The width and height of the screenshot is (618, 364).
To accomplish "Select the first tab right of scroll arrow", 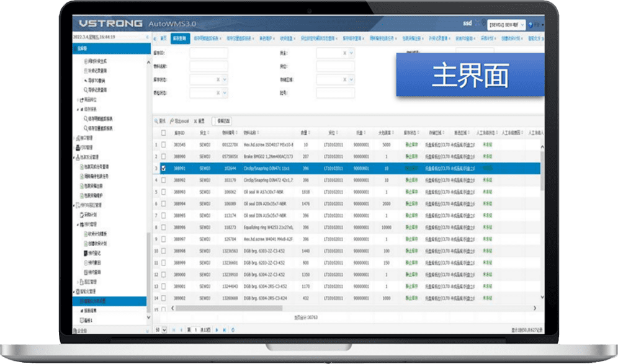I will [x=164, y=38].
